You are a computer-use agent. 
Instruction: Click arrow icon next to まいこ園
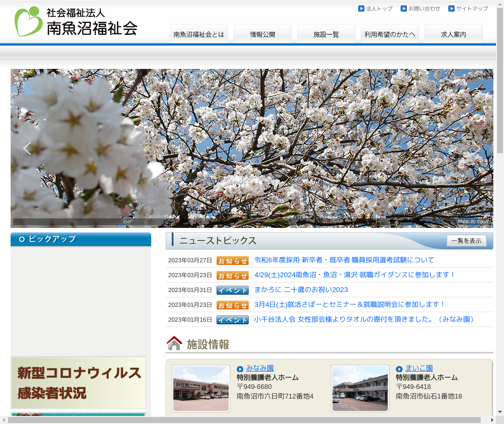pos(399,369)
